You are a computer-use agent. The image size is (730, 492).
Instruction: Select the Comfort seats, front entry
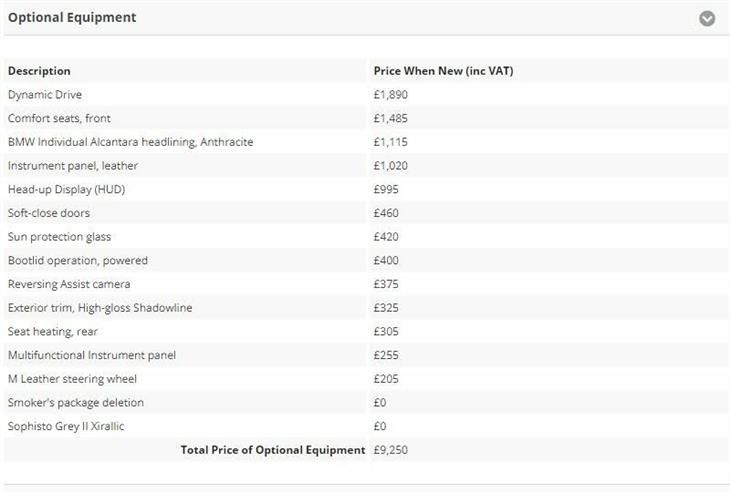coord(59,119)
